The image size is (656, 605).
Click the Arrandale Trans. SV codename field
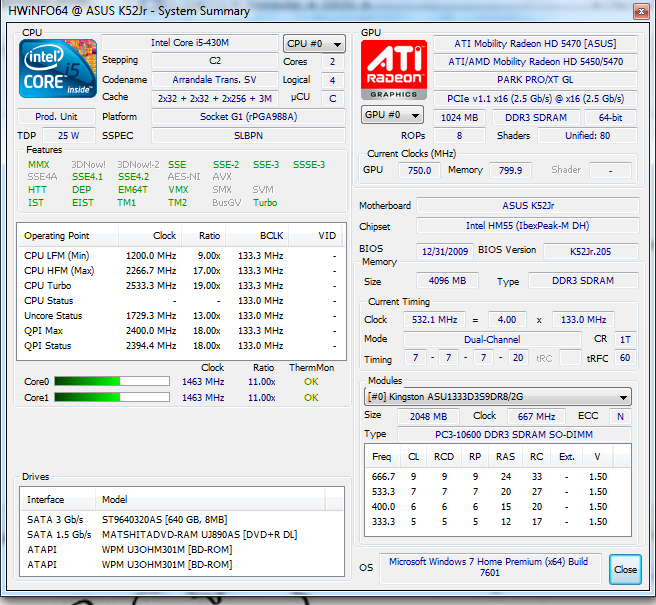pyautogui.click(x=215, y=79)
